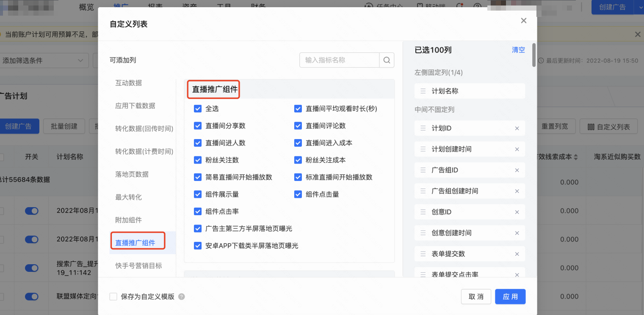644x315 pixels.
Task: Remove 计划ID using its X icon
Action: pos(517,128)
